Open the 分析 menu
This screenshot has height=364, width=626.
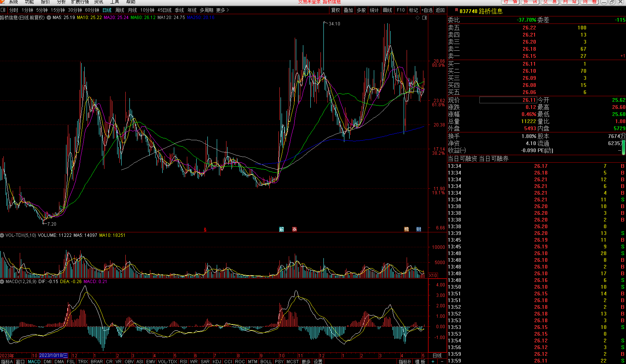[x=61, y=2]
